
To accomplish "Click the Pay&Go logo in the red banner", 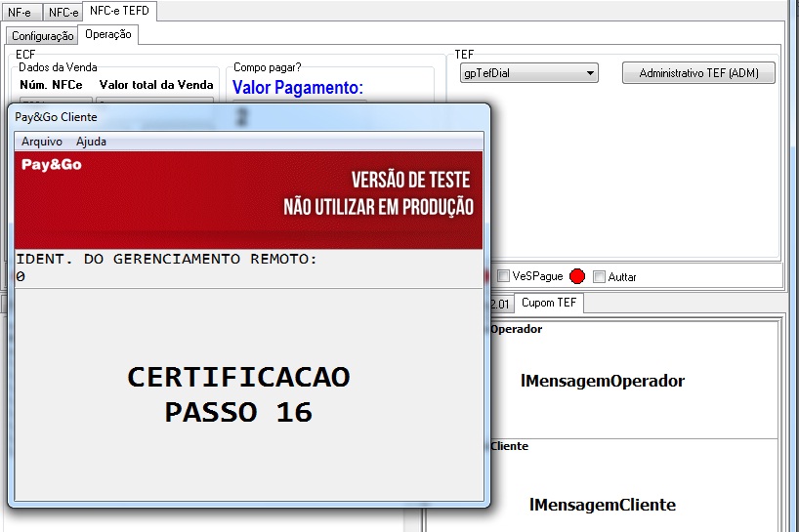I will (52, 164).
